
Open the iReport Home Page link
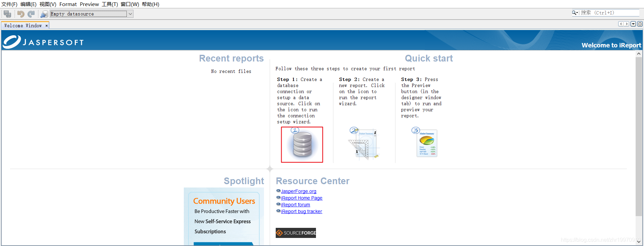point(302,198)
